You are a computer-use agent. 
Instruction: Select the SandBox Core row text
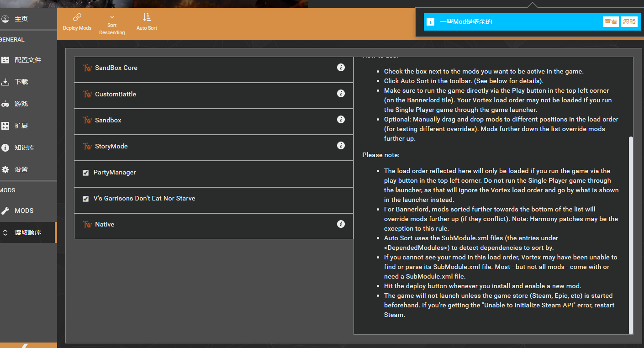(x=116, y=68)
